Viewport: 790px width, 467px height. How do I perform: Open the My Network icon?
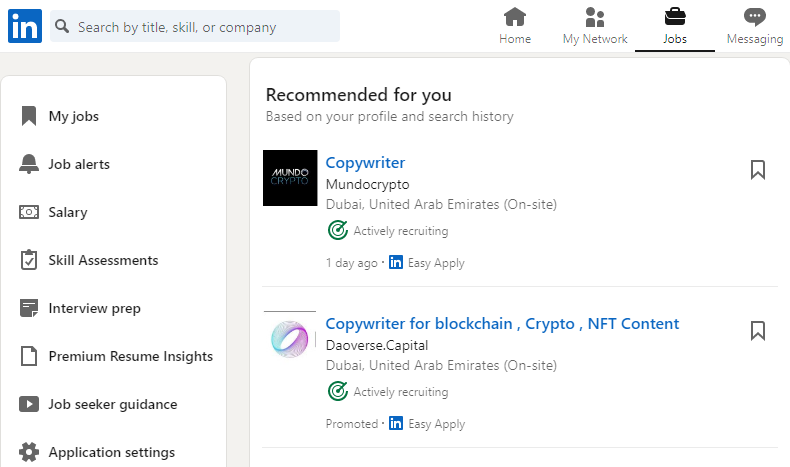pos(595,17)
